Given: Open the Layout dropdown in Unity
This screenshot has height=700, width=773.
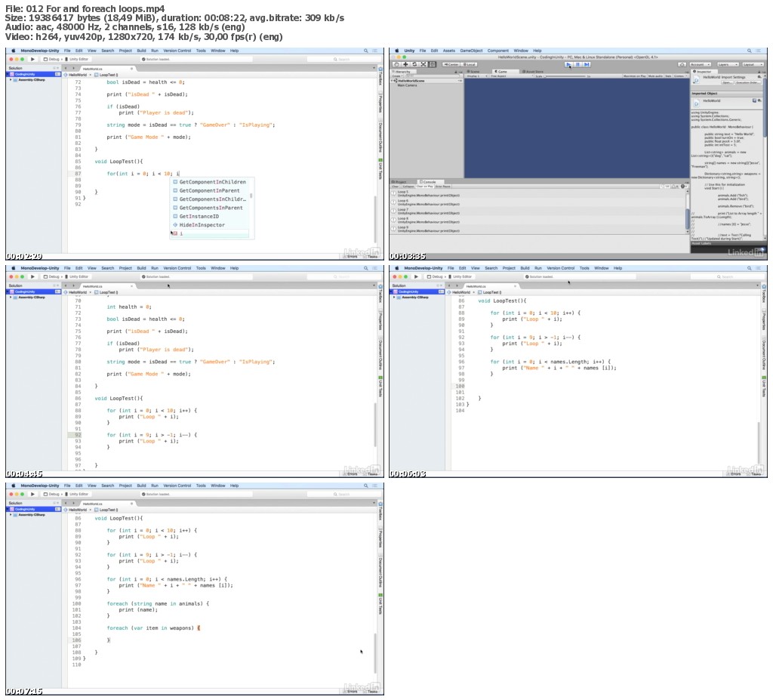Looking at the screenshot, I should 753,65.
